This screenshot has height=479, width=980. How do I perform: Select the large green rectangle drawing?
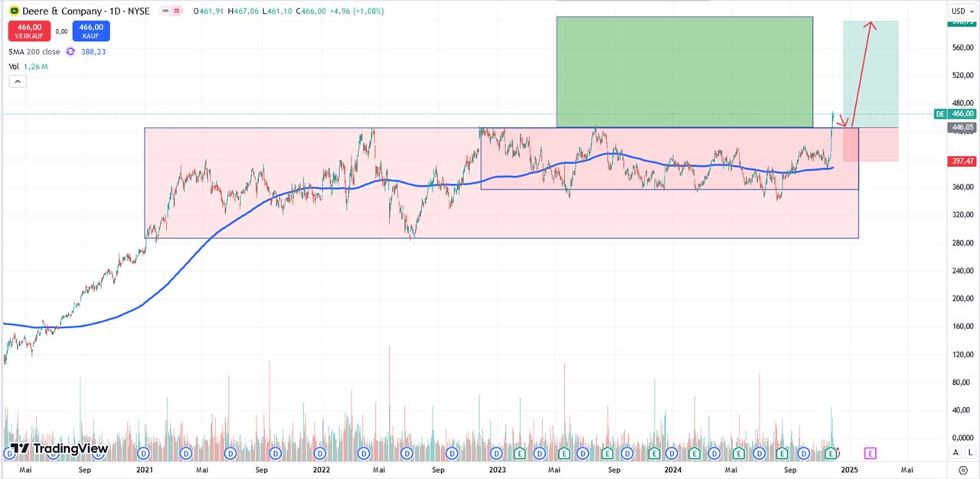(x=684, y=72)
